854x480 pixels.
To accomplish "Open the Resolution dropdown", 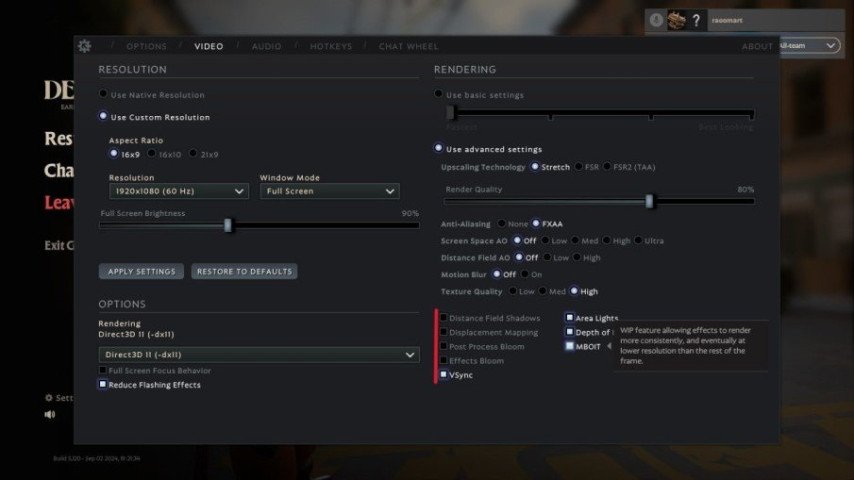I will 178,191.
